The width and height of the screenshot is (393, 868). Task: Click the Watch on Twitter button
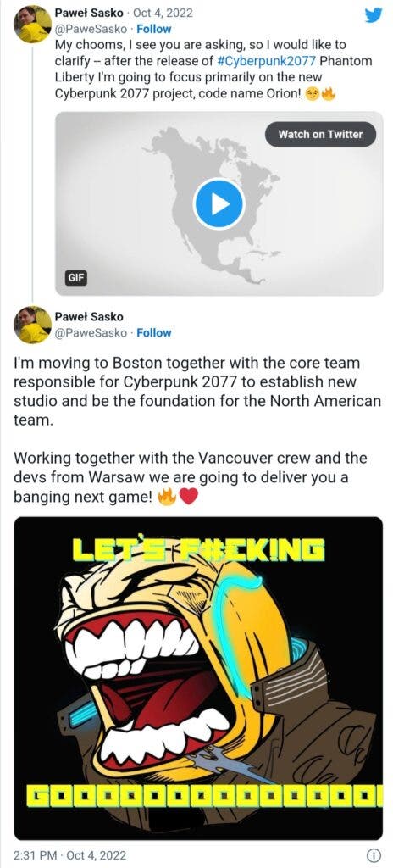click(x=320, y=135)
